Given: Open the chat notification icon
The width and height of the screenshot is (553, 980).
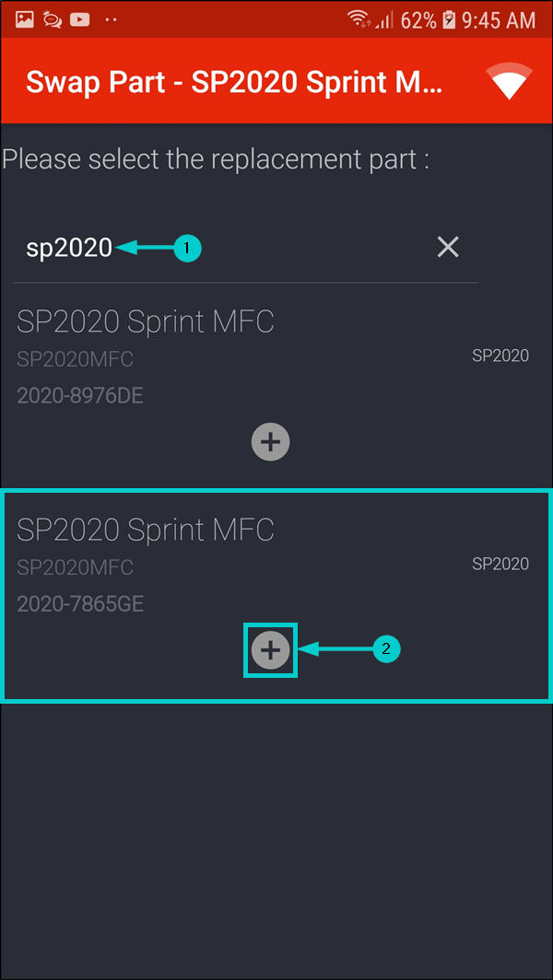Looking at the screenshot, I should pos(53,19).
